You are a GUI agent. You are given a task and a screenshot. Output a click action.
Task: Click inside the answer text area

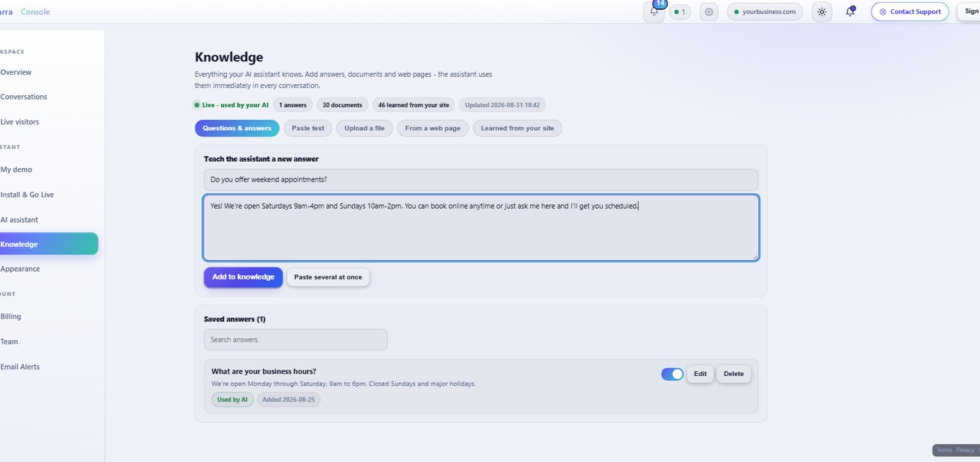(x=481, y=227)
